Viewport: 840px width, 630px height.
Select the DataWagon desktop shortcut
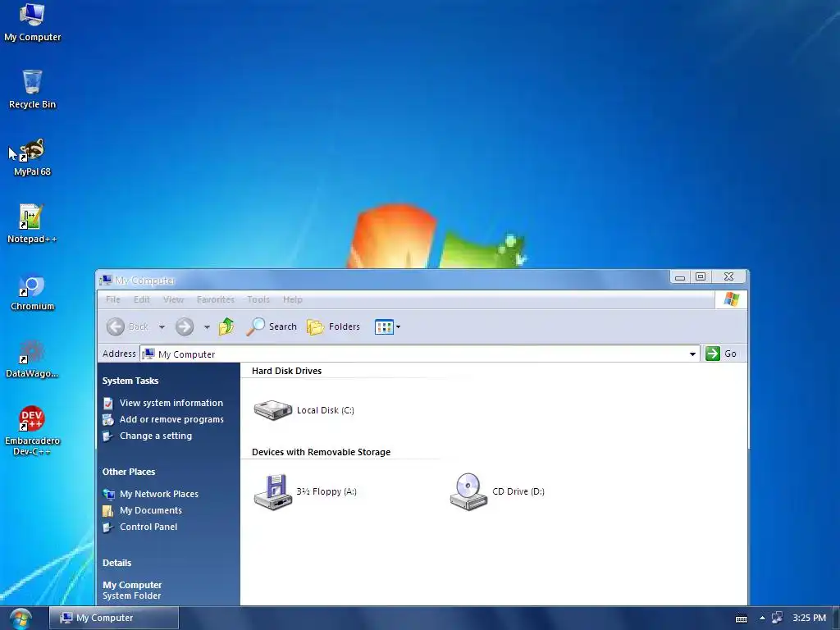(32, 359)
